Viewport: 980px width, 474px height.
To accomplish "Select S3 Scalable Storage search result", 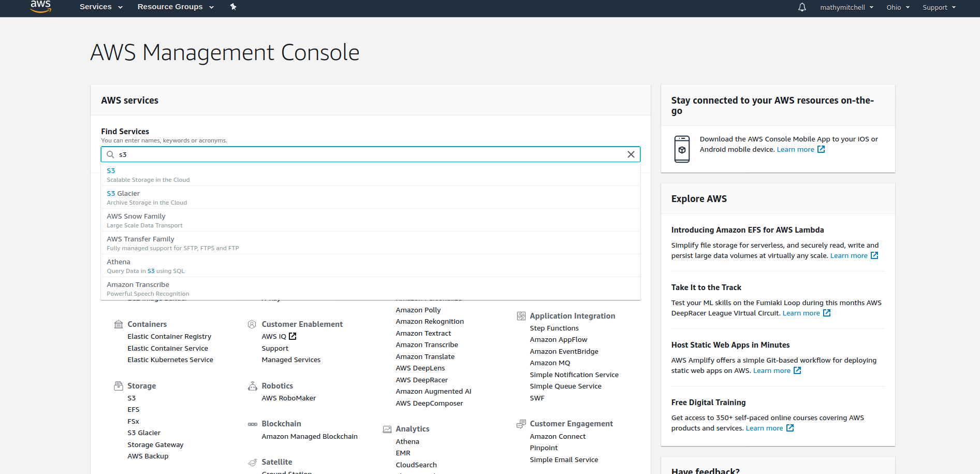I will (x=111, y=171).
